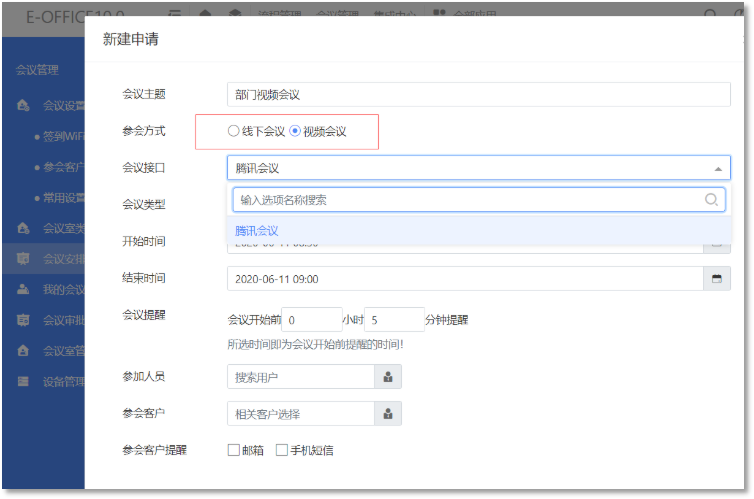Open the user selector icon for 参加人员
This screenshot has height=499, width=754.
click(388, 377)
